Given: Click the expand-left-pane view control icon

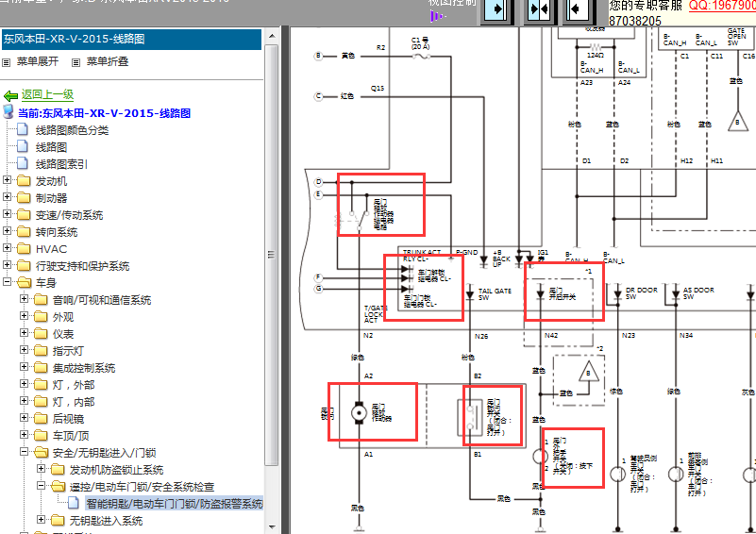Looking at the screenshot, I should [497, 9].
